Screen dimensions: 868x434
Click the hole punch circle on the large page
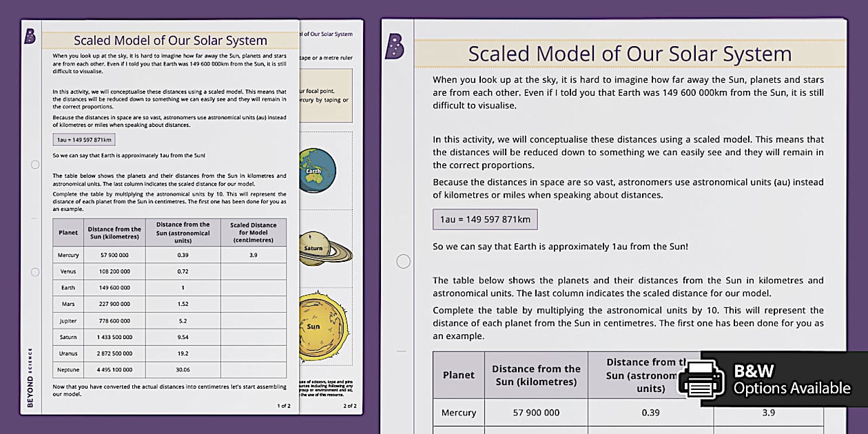click(403, 261)
